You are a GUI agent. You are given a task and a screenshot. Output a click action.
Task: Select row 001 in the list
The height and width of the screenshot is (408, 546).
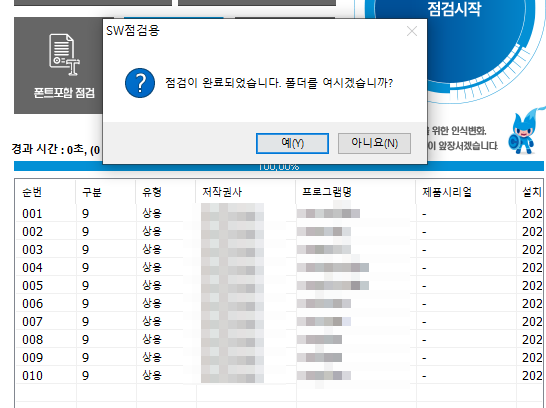click(x=279, y=213)
